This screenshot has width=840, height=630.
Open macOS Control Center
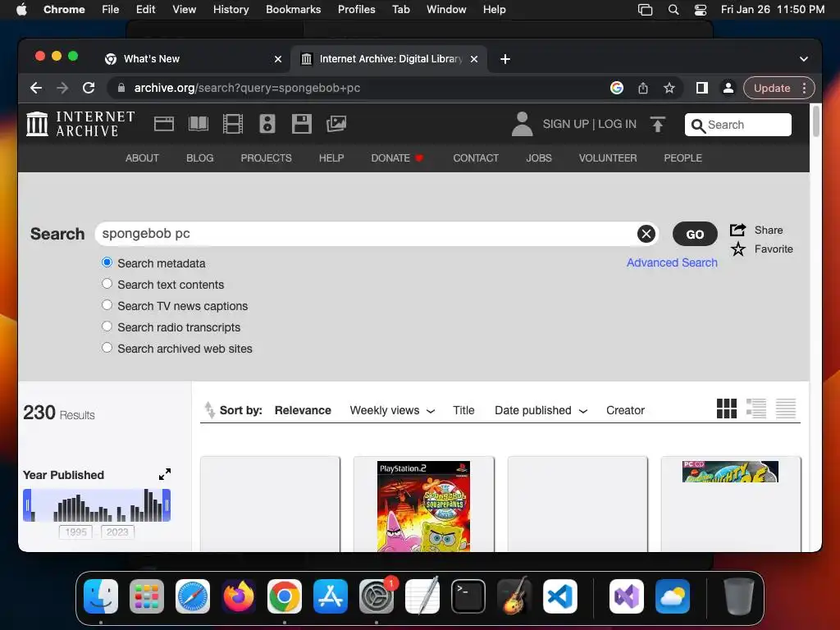point(701,10)
